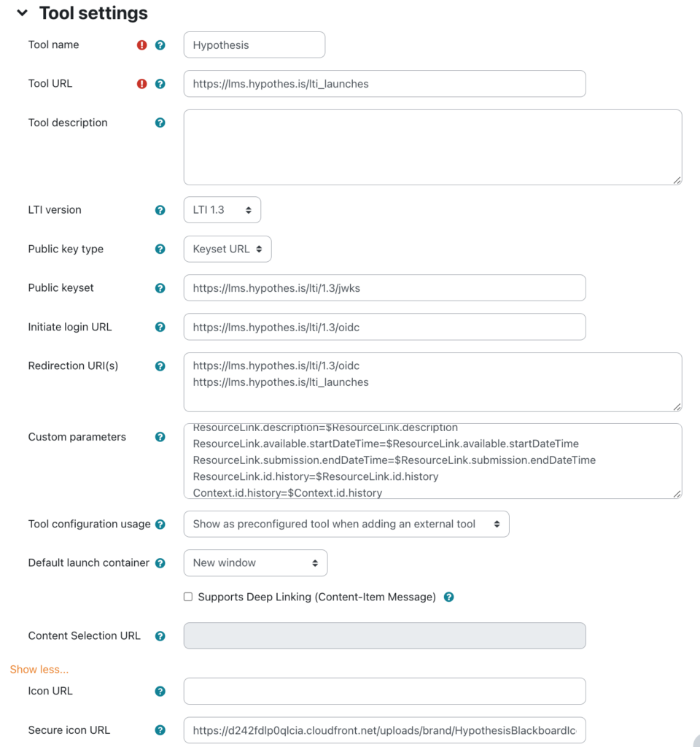700x747 pixels.
Task: View help for Custom parameters
Action: pos(160,436)
